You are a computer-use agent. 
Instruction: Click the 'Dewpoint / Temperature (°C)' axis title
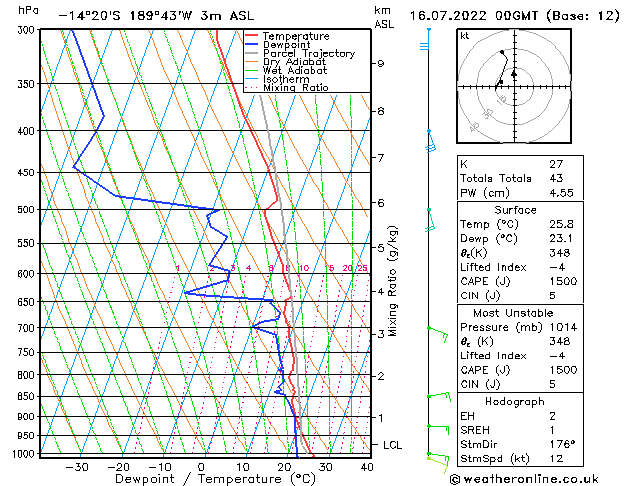click(x=215, y=479)
